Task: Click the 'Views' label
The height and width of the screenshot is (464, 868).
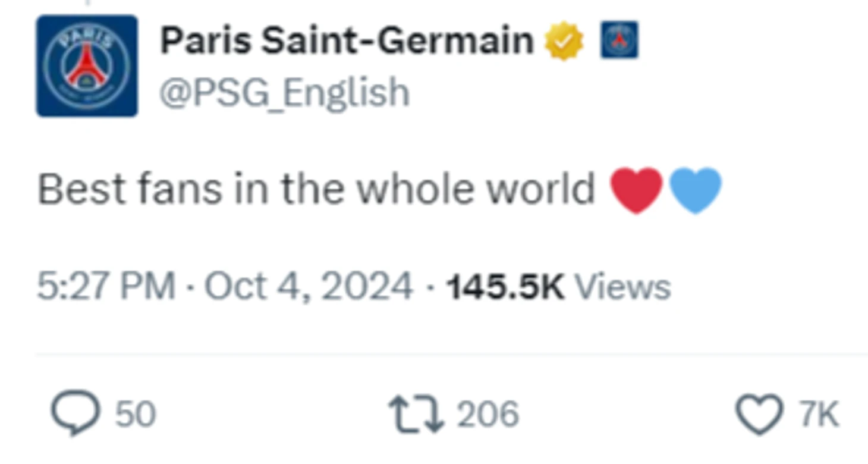Action: click(x=623, y=287)
